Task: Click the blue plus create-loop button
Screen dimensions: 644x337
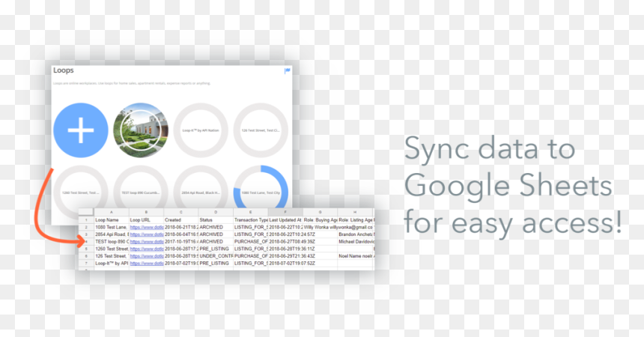Action: coord(81,130)
